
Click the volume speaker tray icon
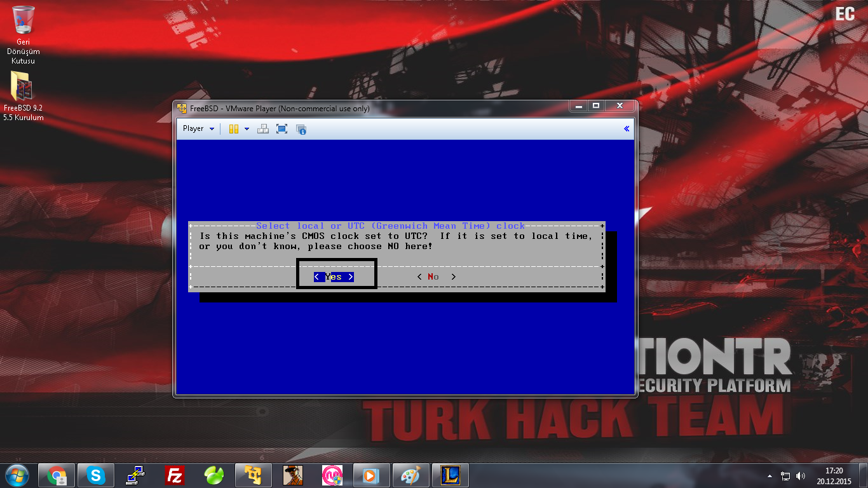click(x=801, y=476)
